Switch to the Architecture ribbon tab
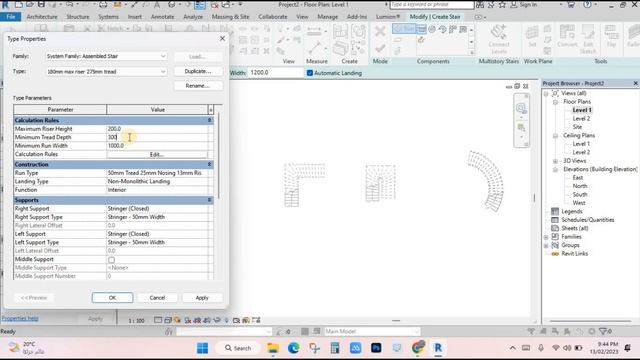The height and width of the screenshot is (360, 640). point(42,17)
